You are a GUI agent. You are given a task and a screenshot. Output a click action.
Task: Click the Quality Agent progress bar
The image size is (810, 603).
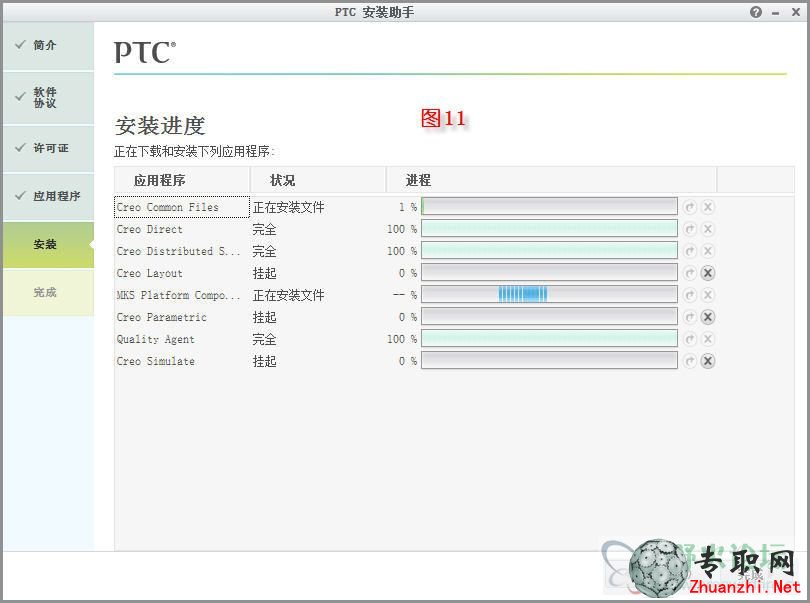pos(549,338)
